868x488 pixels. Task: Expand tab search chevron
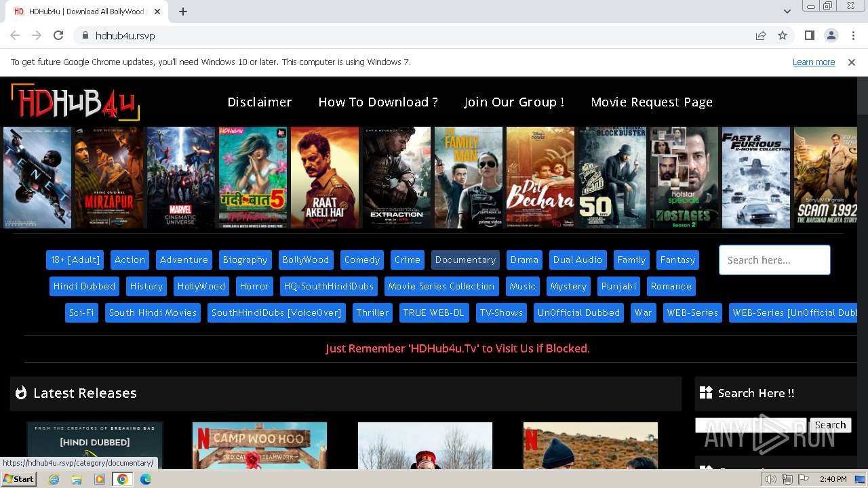coord(787,12)
